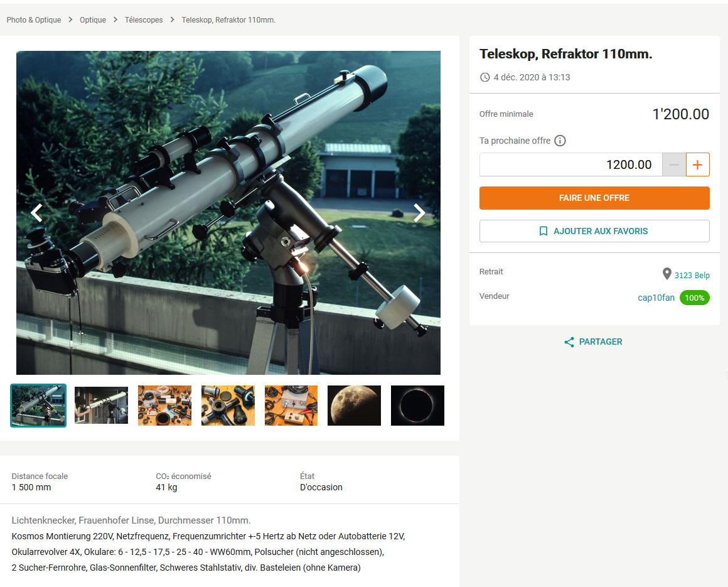Screen dimensions: 728x587
Task: Click the 100% seller rating badge
Action: click(695, 298)
